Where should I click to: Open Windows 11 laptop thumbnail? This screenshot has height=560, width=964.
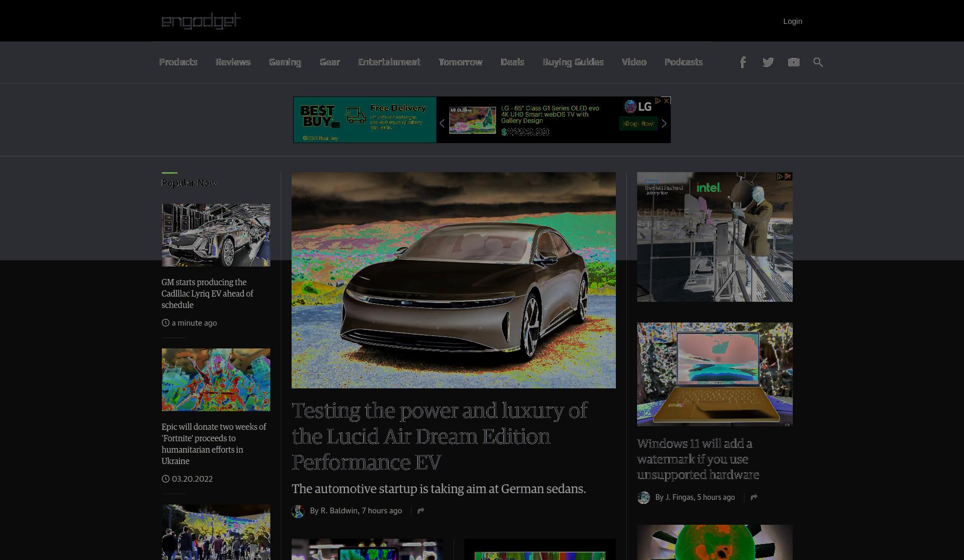715,374
